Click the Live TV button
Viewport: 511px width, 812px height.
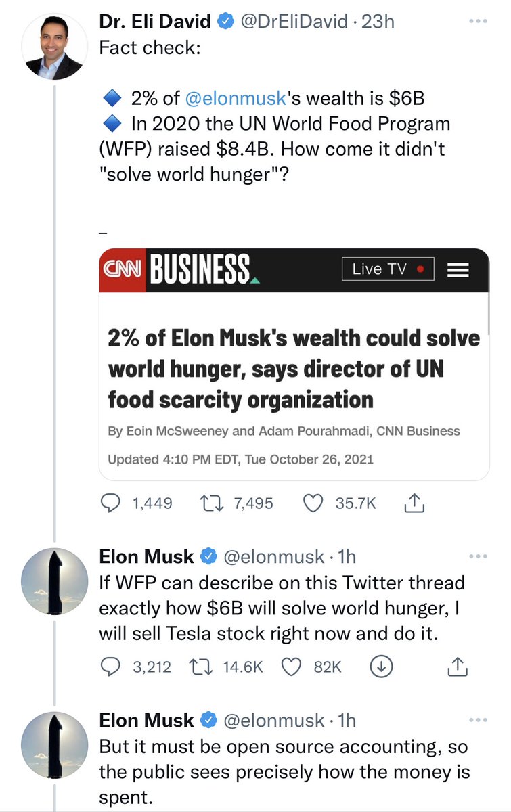point(388,269)
